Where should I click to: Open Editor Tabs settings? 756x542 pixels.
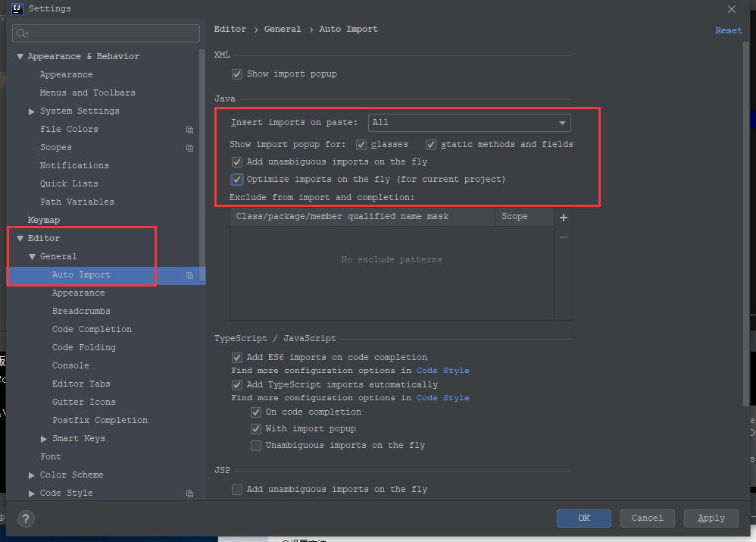(x=81, y=384)
